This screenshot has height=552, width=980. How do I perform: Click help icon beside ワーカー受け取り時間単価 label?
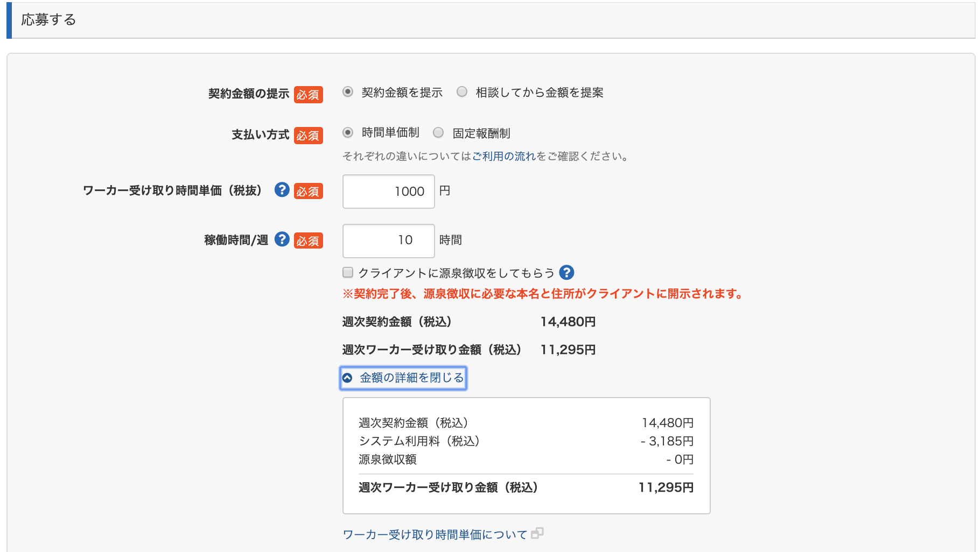pyautogui.click(x=282, y=190)
